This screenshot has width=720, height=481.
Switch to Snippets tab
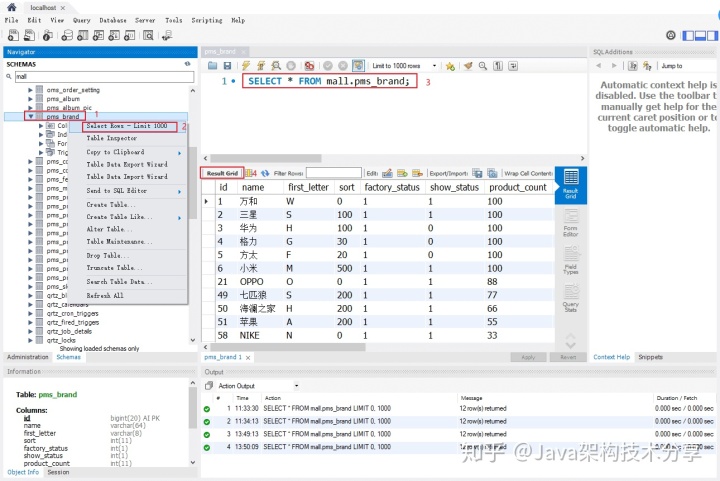[x=650, y=357]
